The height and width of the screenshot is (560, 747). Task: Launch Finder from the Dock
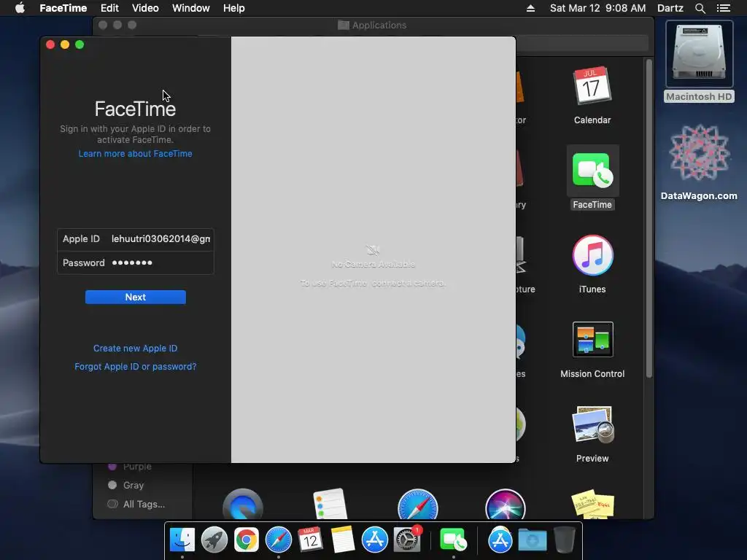pyautogui.click(x=182, y=540)
